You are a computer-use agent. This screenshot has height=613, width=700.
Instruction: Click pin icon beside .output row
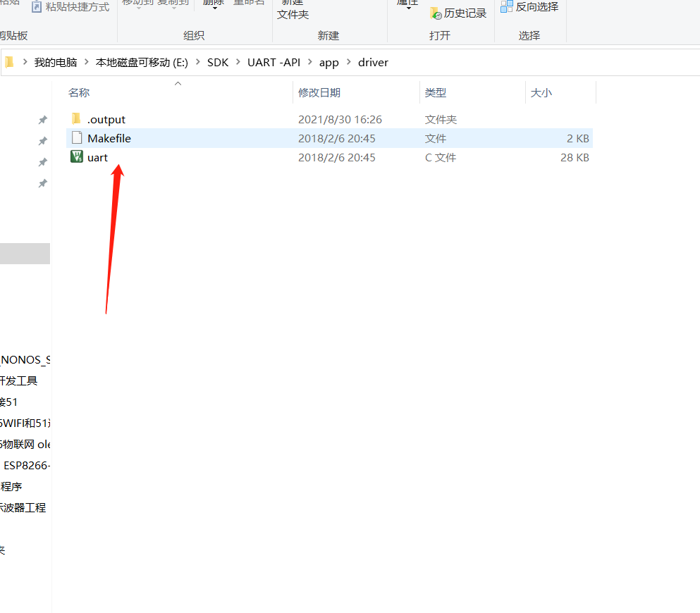(42, 120)
